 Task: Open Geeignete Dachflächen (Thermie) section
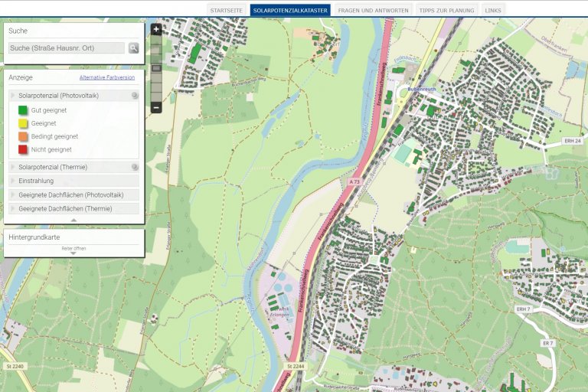(65, 208)
